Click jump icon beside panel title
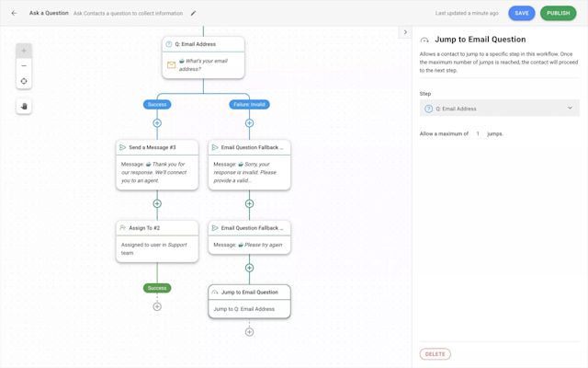The image size is (588, 368). pos(424,40)
